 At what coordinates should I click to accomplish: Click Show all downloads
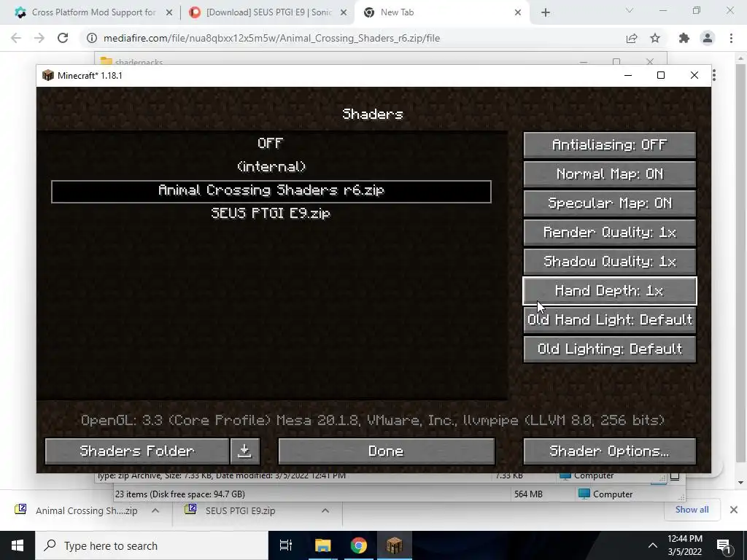(692, 510)
